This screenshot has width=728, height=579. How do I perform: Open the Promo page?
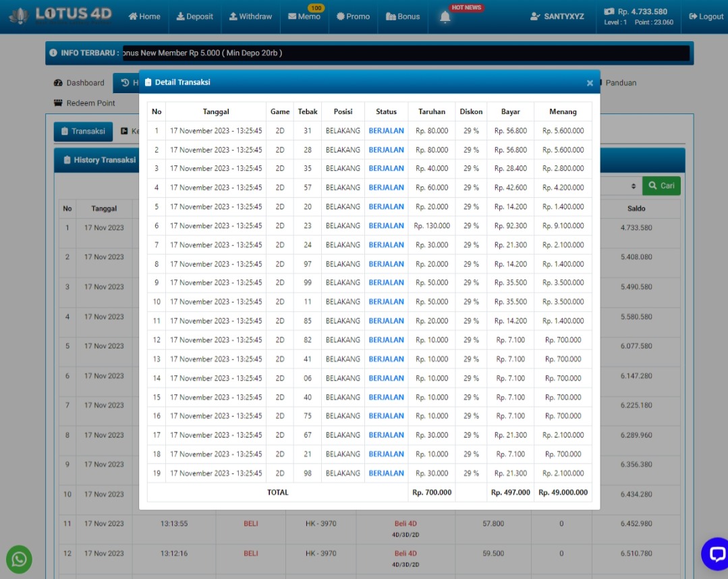[x=353, y=16]
